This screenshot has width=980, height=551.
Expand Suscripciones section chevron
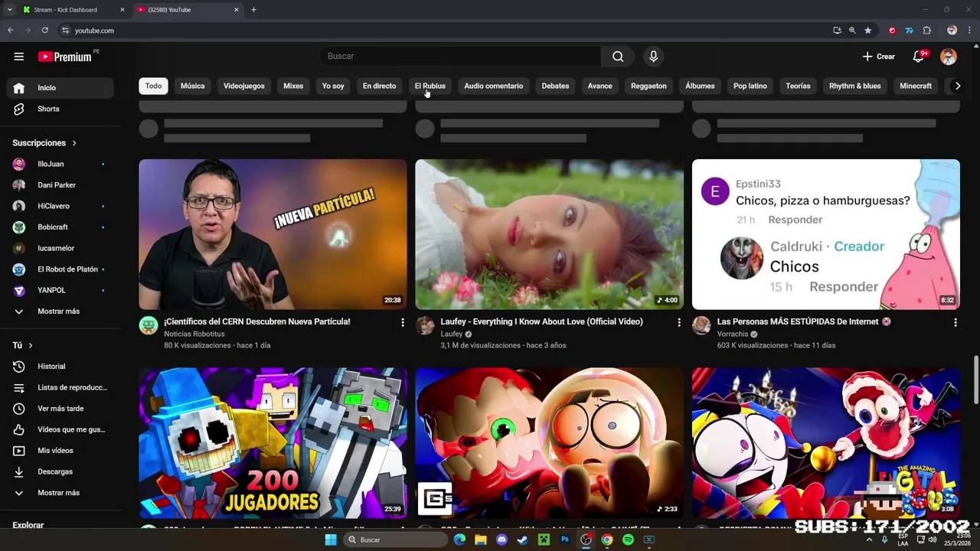pos(74,143)
